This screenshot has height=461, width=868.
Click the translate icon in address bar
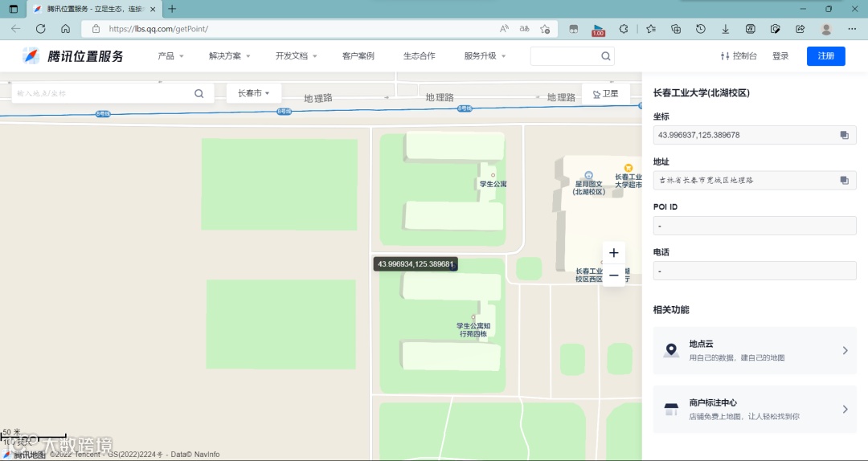(x=524, y=29)
